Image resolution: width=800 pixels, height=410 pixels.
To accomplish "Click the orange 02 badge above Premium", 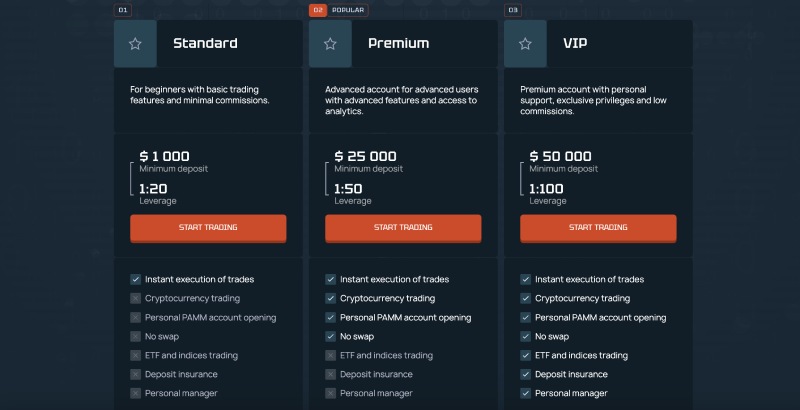I will (318, 10).
